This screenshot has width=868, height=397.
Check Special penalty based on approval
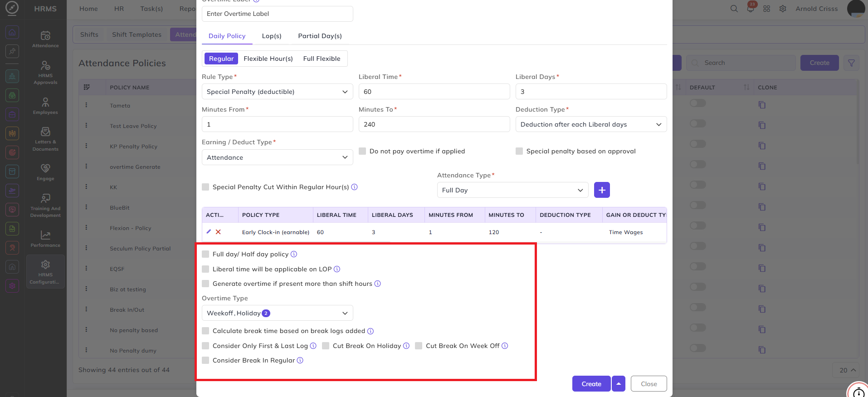pyautogui.click(x=519, y=151)
